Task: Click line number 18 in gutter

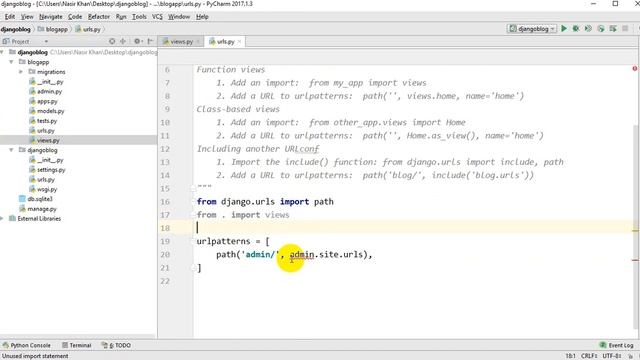Action: coord(165,228)
